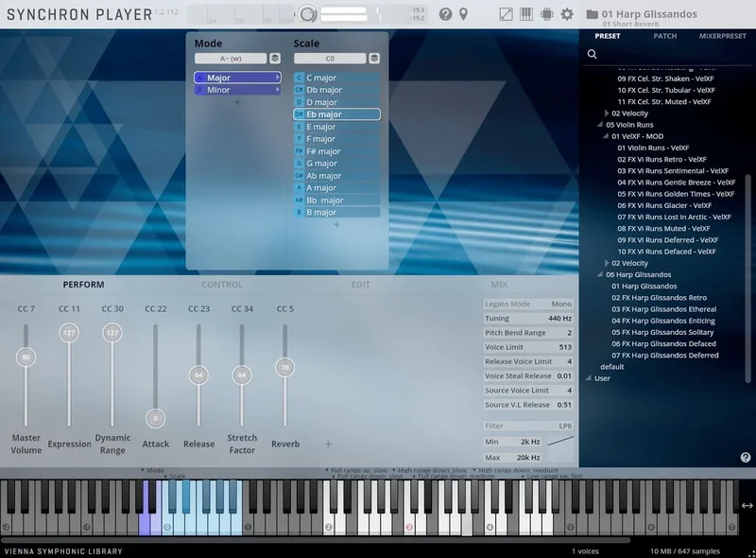Switch to the CONTROL tab
Screen dimensions: 756x558
[x=222, y=285]
